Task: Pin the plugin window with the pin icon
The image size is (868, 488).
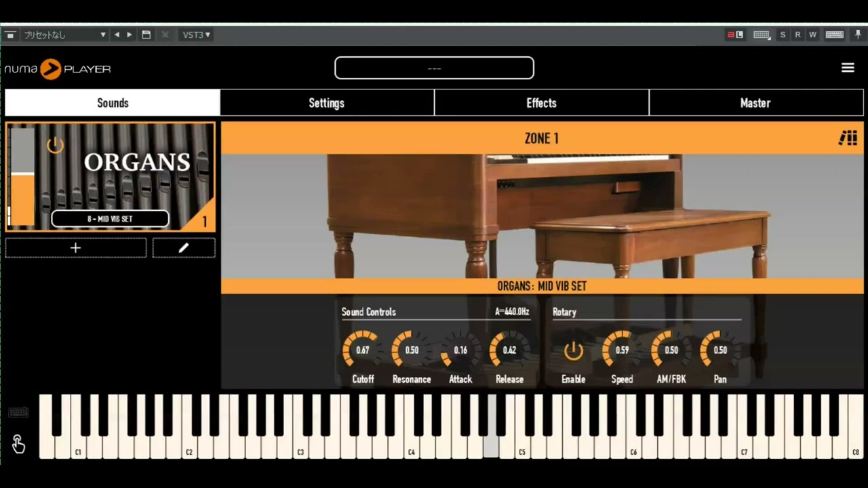Action: [858, 35]
